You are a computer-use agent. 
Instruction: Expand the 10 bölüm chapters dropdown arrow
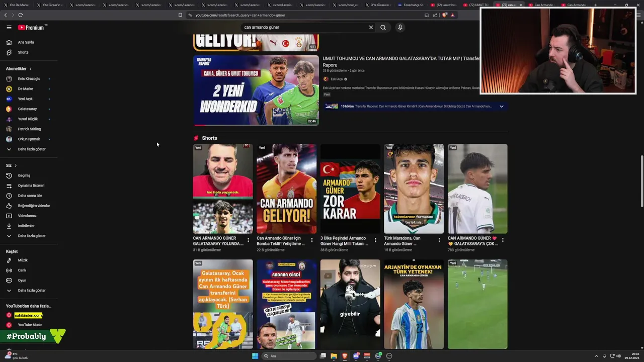pyautogui.click(x=501, y=107)
